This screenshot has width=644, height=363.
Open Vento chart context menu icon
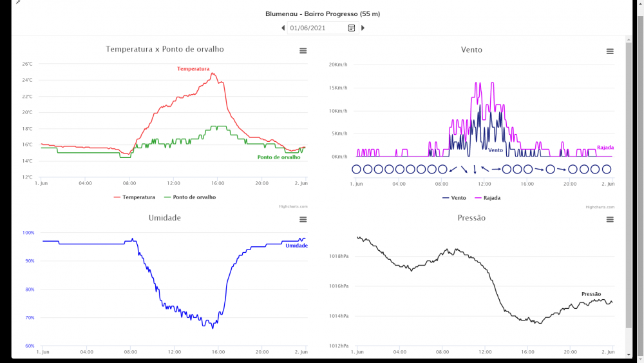tap(610, 52)
